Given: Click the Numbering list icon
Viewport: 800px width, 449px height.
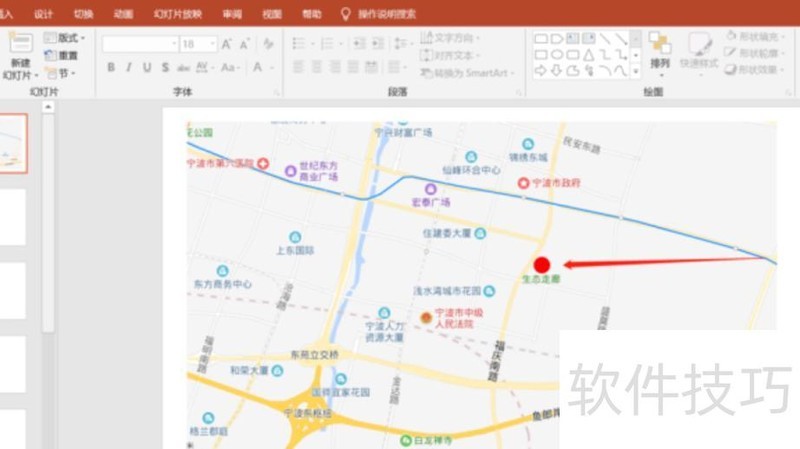Looking at the screenshot, I should tap(327, 43).
